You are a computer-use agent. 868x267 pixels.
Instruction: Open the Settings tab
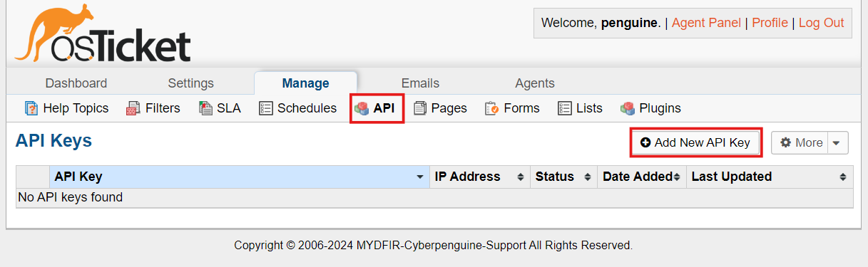190,83
